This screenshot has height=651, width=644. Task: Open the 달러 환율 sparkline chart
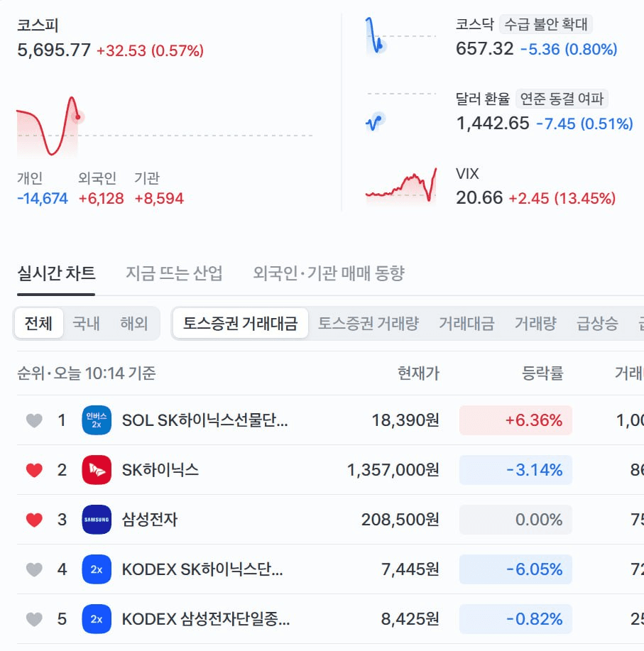point(401,111)
